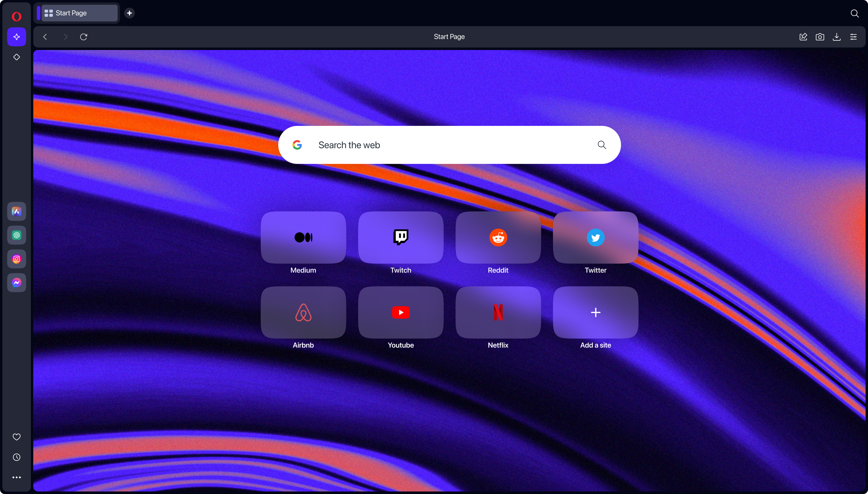Open the Downloads panel

pos(836,37)
